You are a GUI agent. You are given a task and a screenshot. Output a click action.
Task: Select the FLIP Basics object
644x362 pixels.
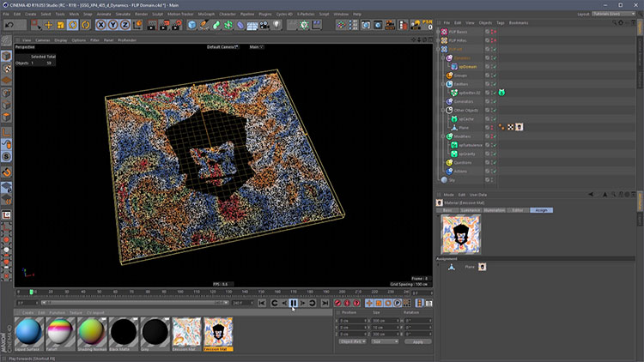[458, 32]
